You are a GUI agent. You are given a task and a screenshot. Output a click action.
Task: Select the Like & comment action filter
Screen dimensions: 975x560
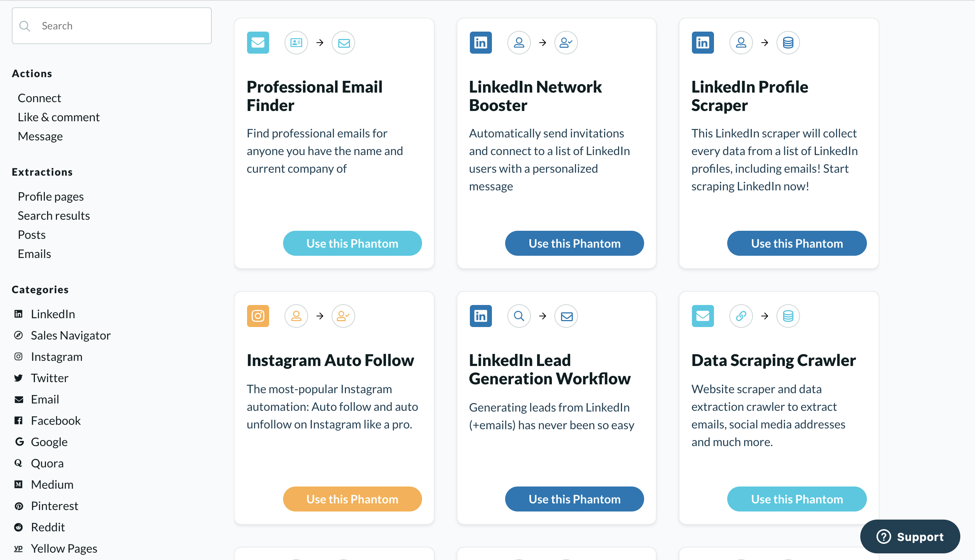pos(58,117)
